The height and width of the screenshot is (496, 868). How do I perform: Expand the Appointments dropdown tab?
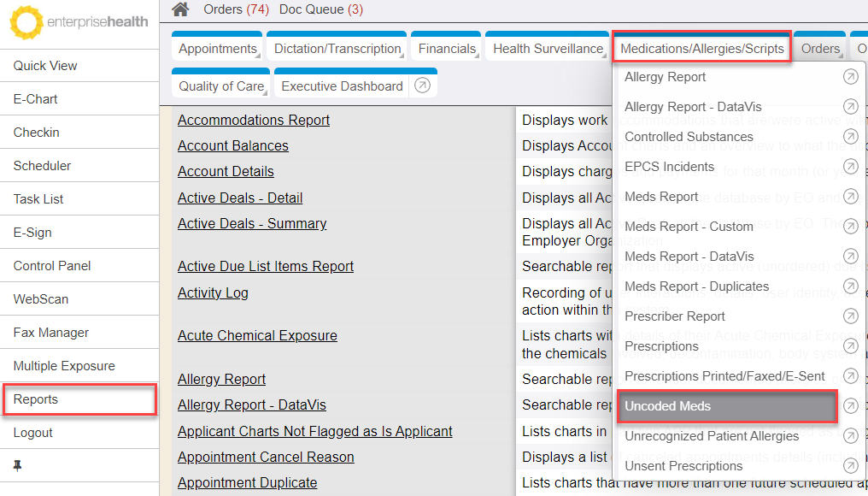(x=218, y=49)
